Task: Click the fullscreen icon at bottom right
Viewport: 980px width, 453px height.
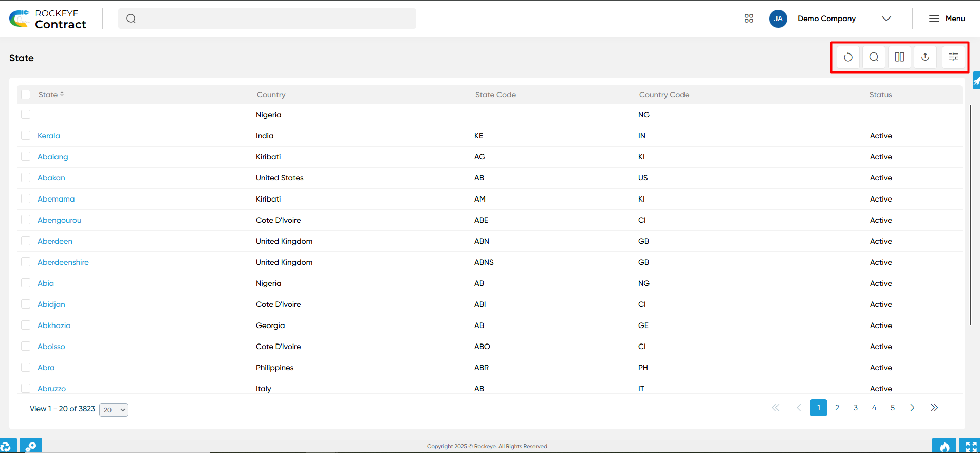Action: [971, 446]
